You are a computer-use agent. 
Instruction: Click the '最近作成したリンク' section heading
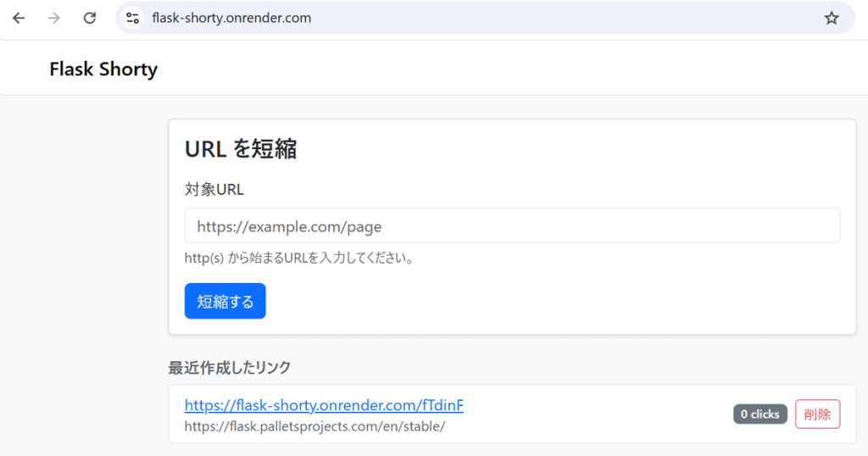point(230,367)
